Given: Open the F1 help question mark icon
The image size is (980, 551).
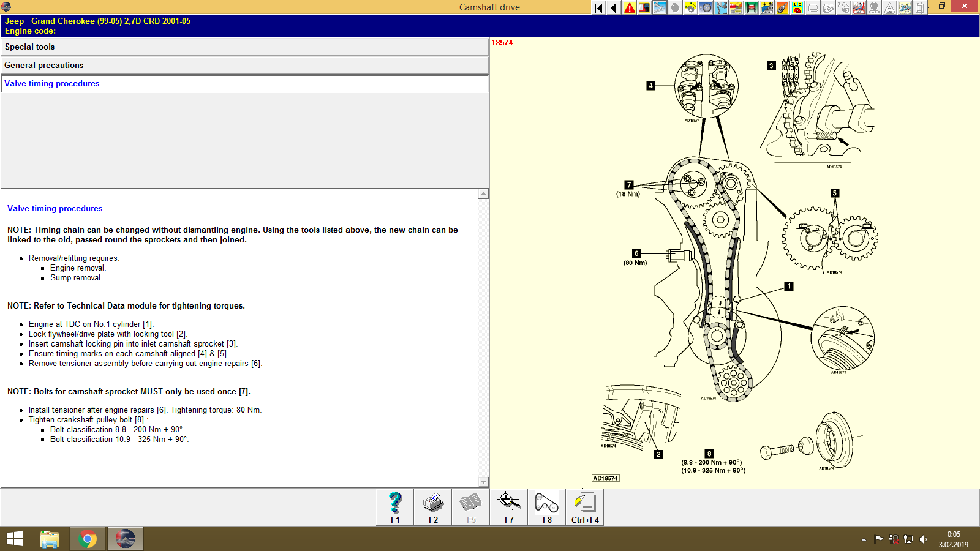Looking at the screenshot, I should tap(394, 507).
